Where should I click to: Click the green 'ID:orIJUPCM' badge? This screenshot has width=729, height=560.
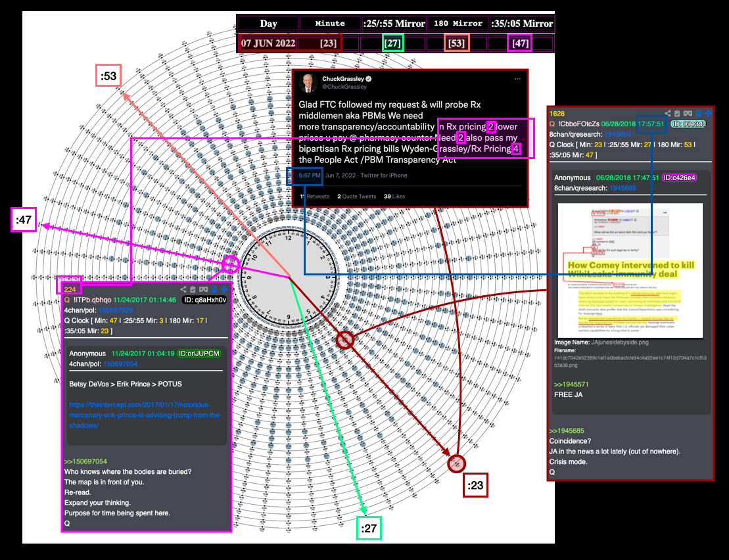(x=199, y=354)
